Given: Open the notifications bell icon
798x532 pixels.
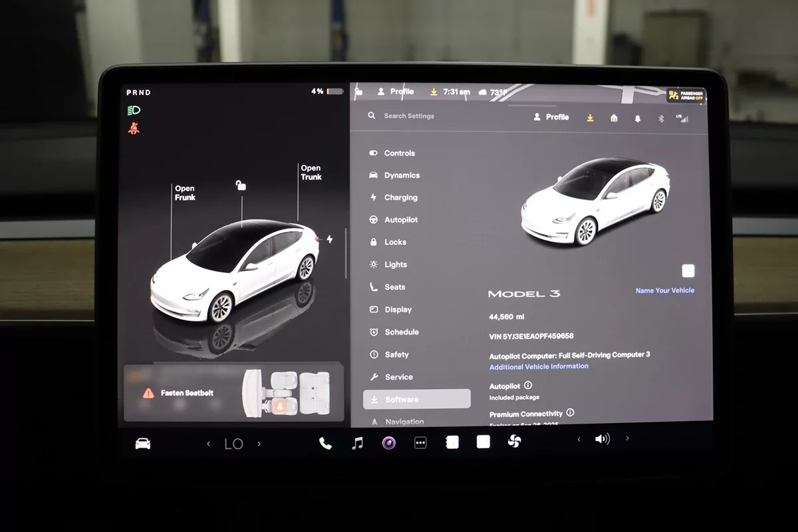Looking at the screenshot, I should click(638, 118).
